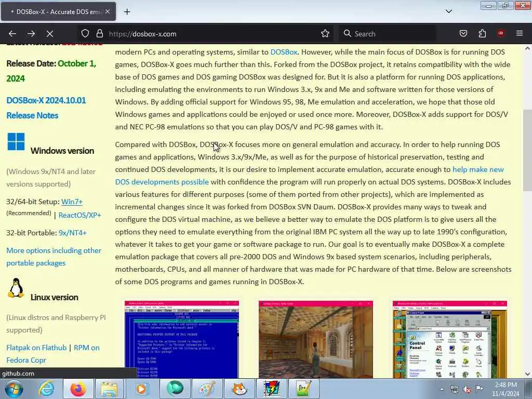Open the green globe app in taskbar
The width and height of the screenshot is (532, 399).
175,389
